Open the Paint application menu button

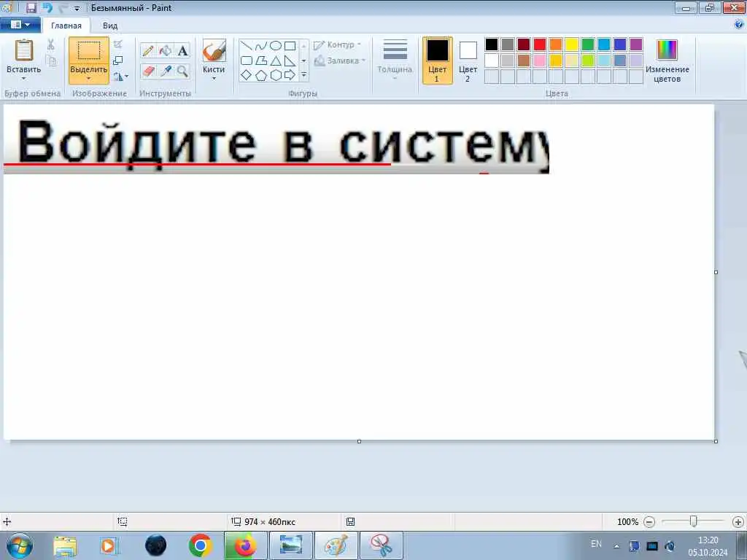point(20,25)
